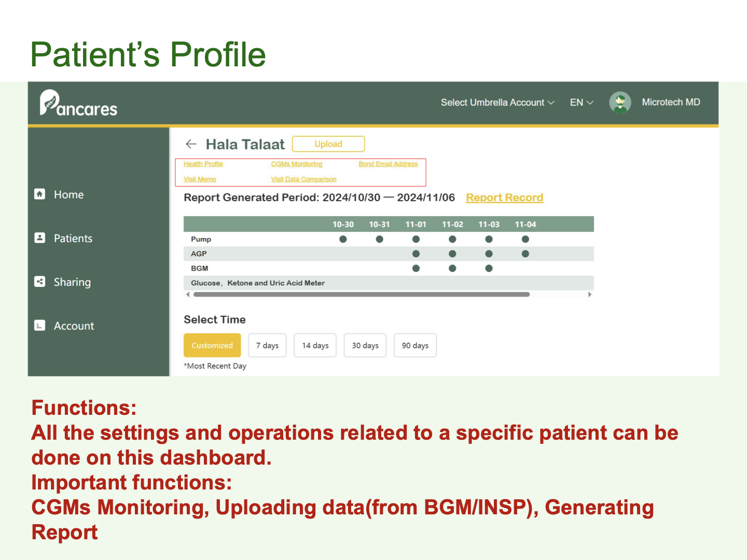This screenshot has width=747, height=560.
Task: Click the Sharing sidebar icon
Action: pos(40,282)
